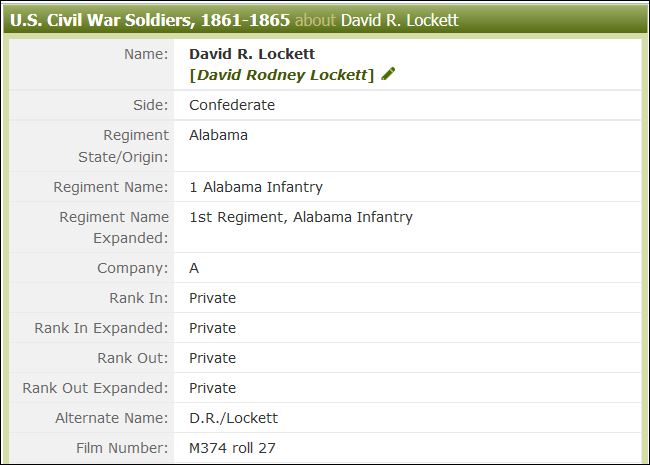Click David R. Lockett in the header bar

400,20
